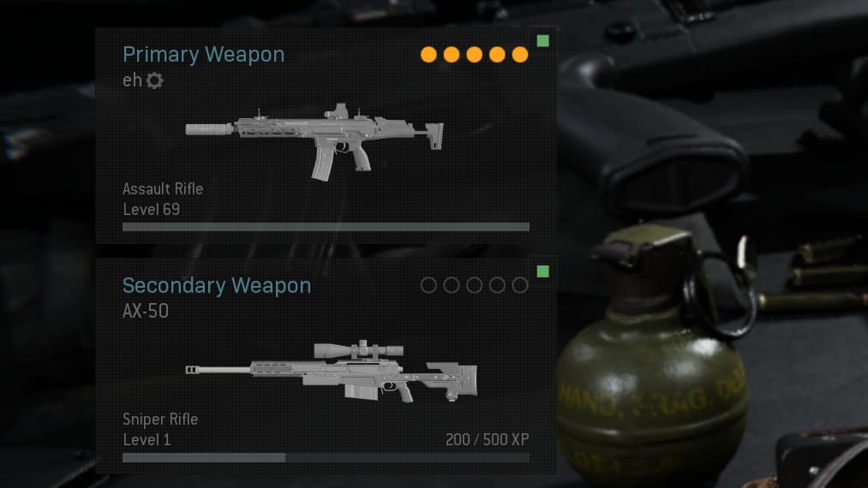Click the Assault Rifle level progress bar
Image resolution: width=868 pixels, height=488 pixels.
(x=326, y=227)
